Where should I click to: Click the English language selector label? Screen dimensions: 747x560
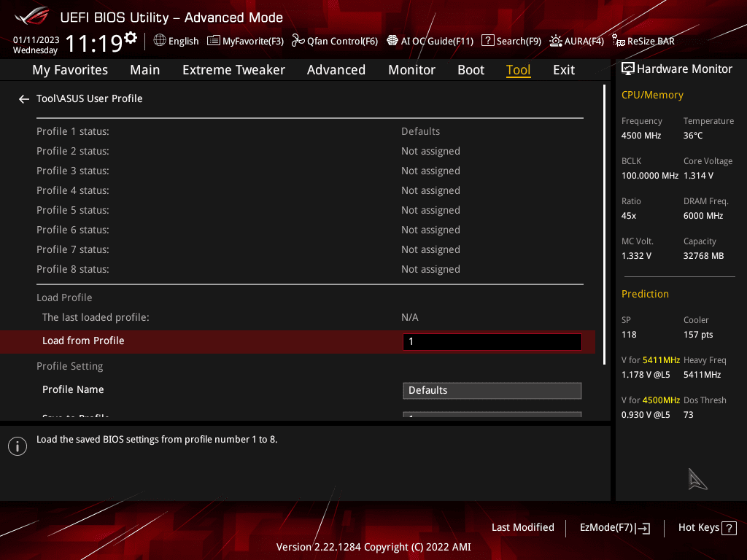coord(183,42)
